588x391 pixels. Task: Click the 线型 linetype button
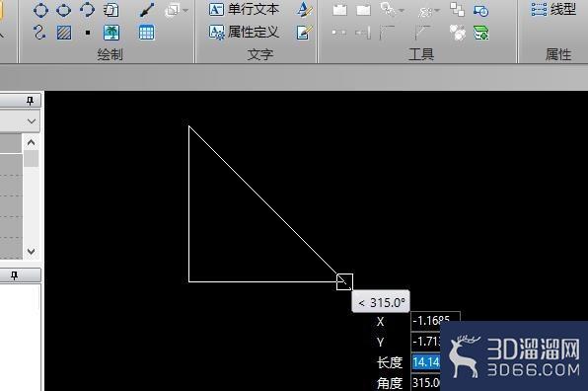coord(553,10)
